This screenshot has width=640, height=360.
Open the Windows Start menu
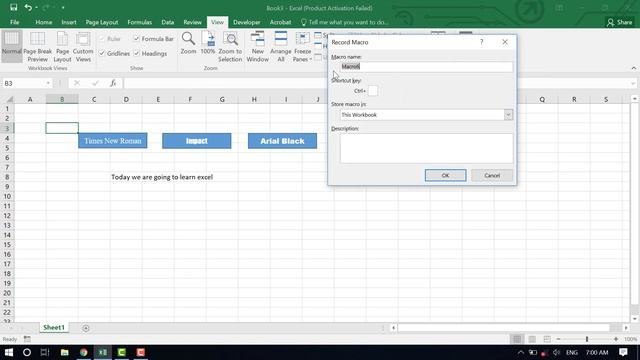[9, 352]
